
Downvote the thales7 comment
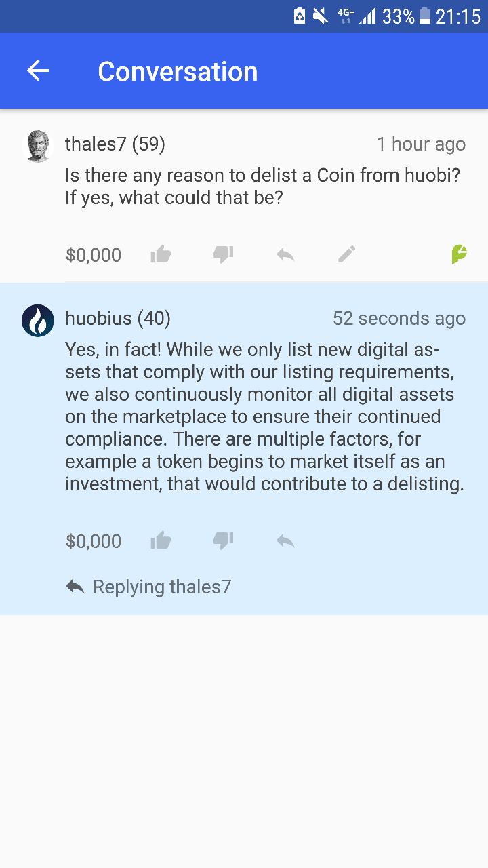(x=223, y=254)
